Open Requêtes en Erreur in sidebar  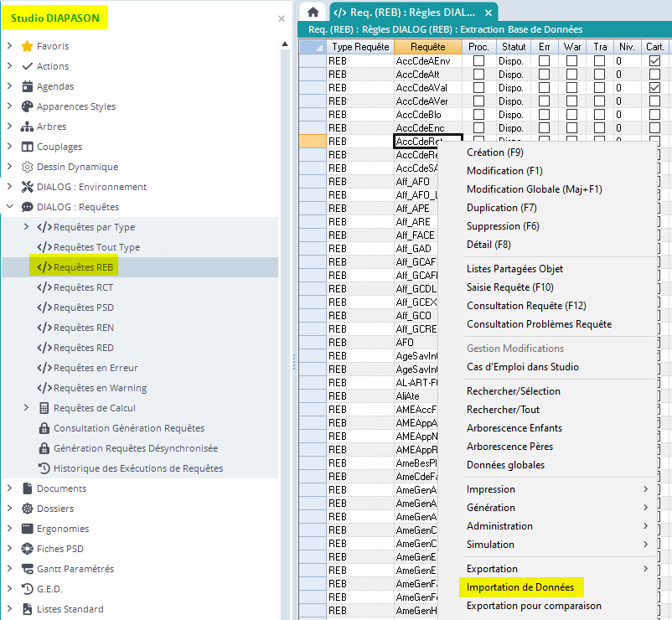(96, 368)
